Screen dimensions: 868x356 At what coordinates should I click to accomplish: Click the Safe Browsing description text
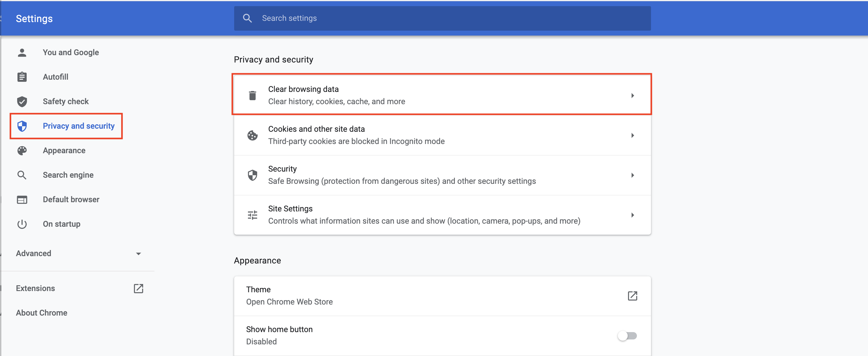coord(402,181)
